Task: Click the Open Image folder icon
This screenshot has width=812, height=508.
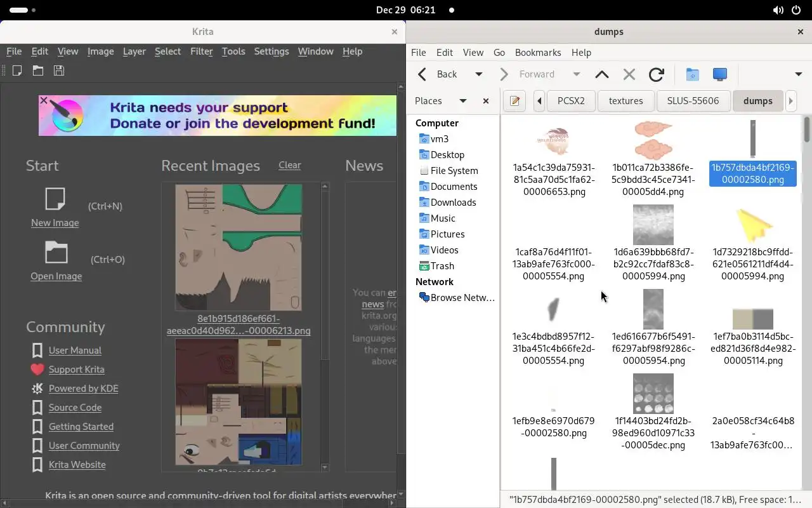Action: tap(56, 252)
